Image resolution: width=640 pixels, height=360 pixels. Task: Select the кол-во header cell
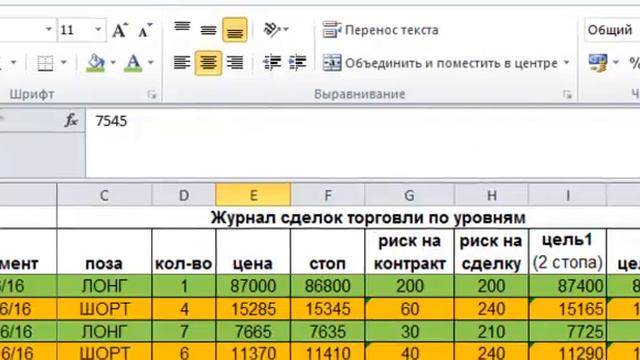[x=184, y=251]
